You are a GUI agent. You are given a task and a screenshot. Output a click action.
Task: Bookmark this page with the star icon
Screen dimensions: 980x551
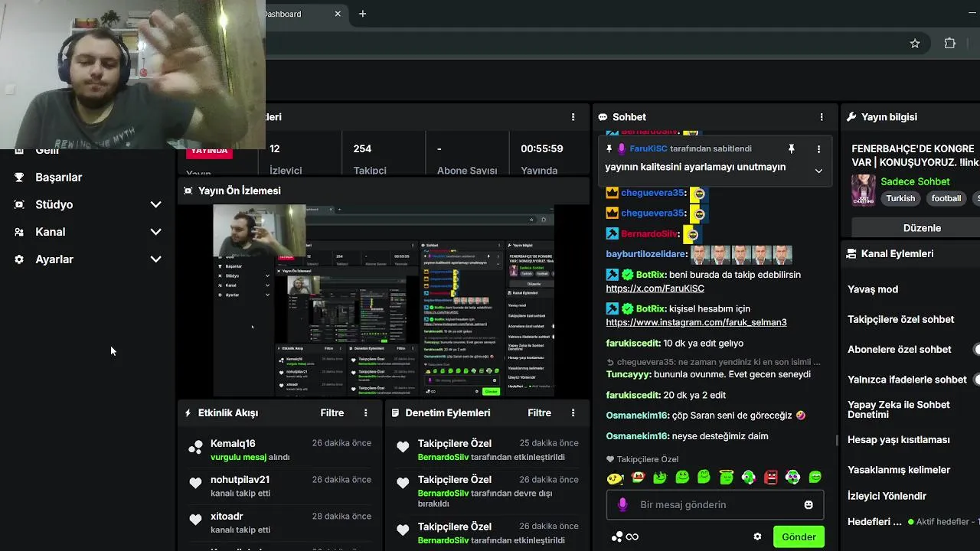[915, 44]
